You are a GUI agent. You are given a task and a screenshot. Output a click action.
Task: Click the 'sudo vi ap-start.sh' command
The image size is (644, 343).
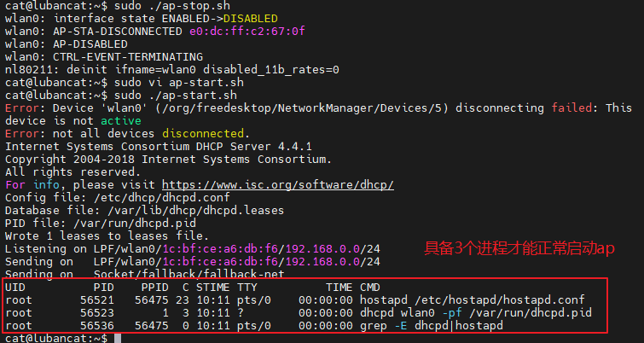179,83
